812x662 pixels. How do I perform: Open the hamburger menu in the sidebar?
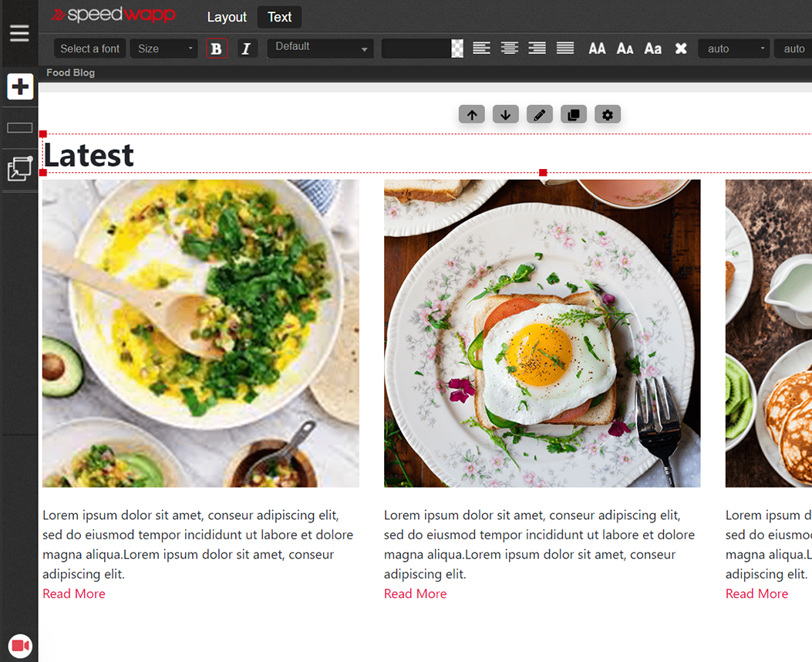click(19, 33)
